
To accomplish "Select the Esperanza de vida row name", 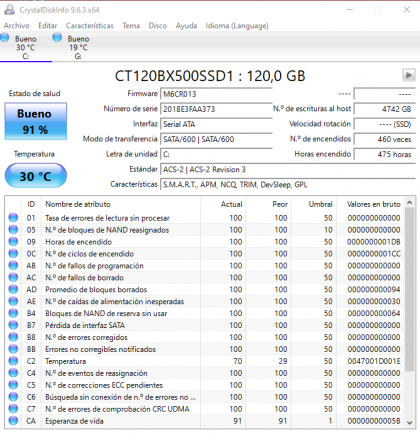I will [74, 421].
